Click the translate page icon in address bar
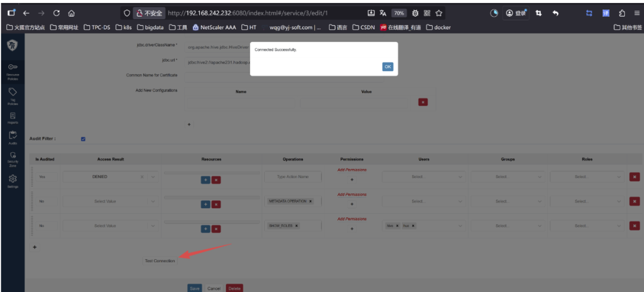 (383, 13)
